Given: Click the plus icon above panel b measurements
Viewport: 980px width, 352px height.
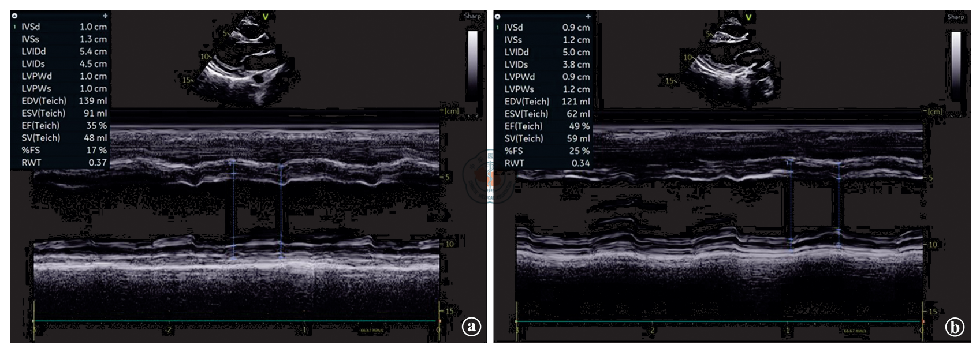Looking at the screenshot, I should tap(587, 17).
